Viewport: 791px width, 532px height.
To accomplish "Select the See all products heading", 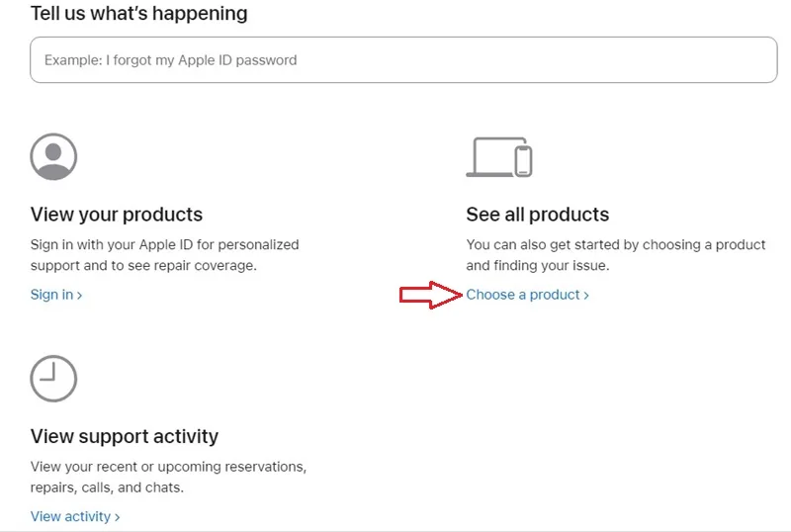I will [537, 215].
